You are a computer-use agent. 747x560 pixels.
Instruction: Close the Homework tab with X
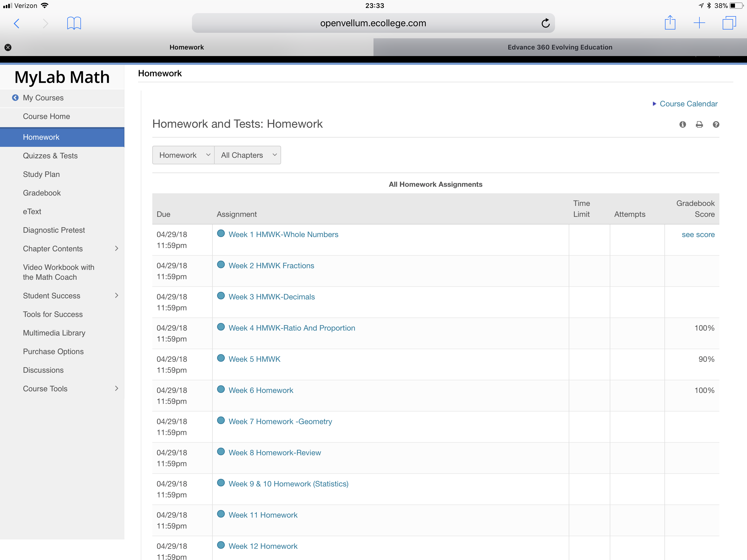[x=8, y=47]
